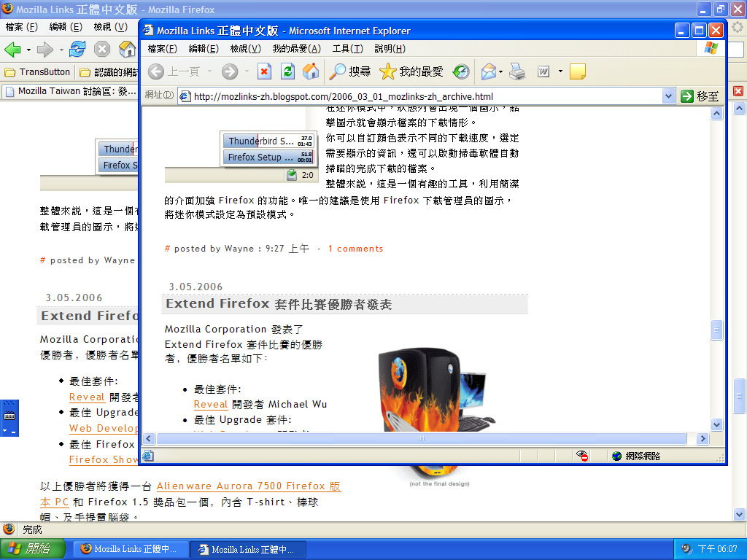The height and width of the screenshot is (560, 747).
Task: Click the Firefox vertical scrollbar thumb
Action: [739, 396]
